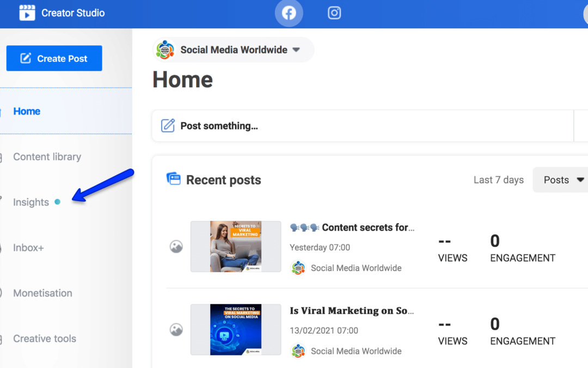
Task: Click the Creator Studio title text
Action: click(73, 13)
